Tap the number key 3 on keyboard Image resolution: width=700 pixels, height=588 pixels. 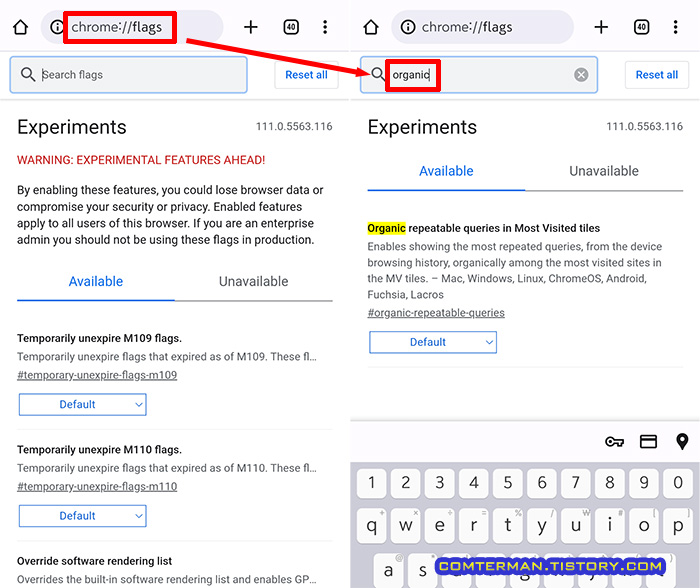click(440, 483)
